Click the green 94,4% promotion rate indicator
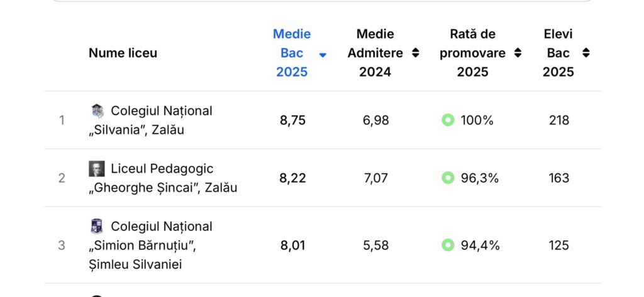This screenshot has width=644, height=297. pyautogui.click(x=448, y=245)
